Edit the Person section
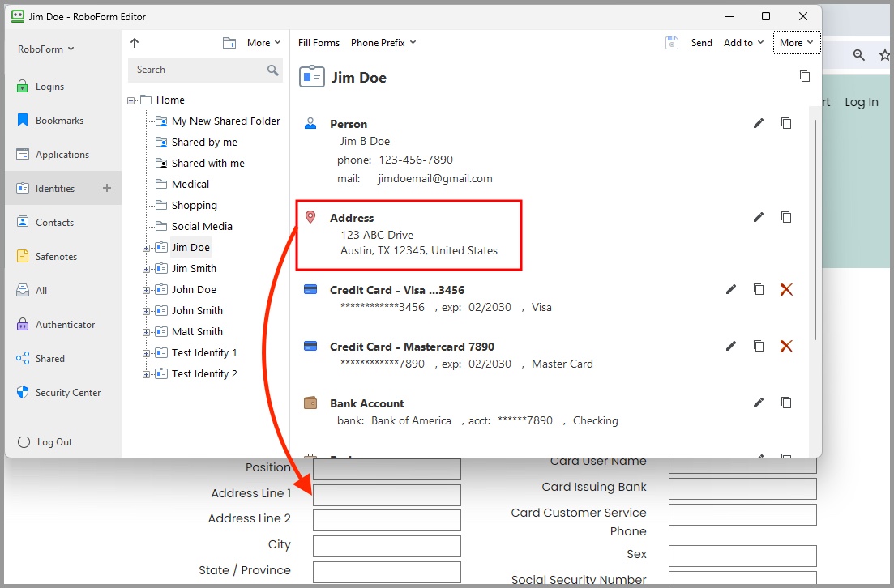 tap(759, 123)
